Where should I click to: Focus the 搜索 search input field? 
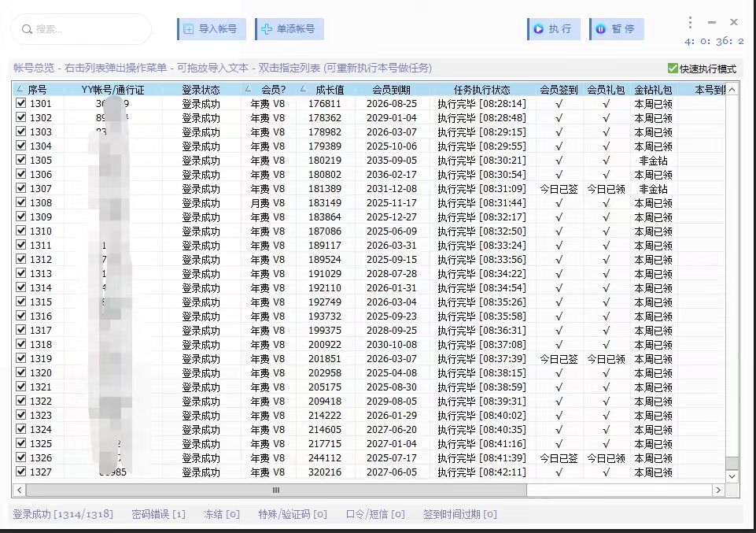[81, 29]
